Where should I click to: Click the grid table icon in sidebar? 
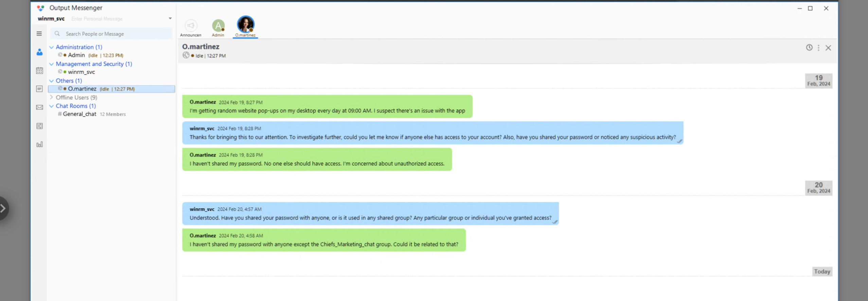[39, 126]
